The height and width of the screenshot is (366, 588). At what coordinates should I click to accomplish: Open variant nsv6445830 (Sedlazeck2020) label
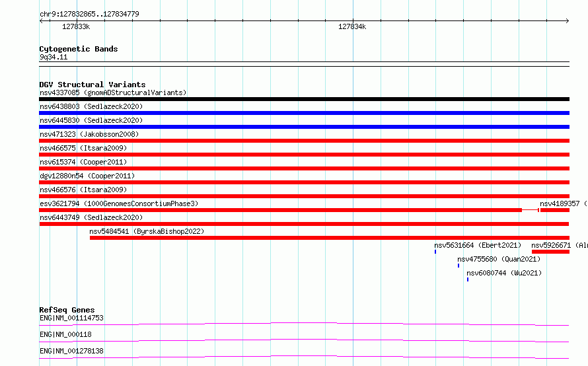(91, 120)
